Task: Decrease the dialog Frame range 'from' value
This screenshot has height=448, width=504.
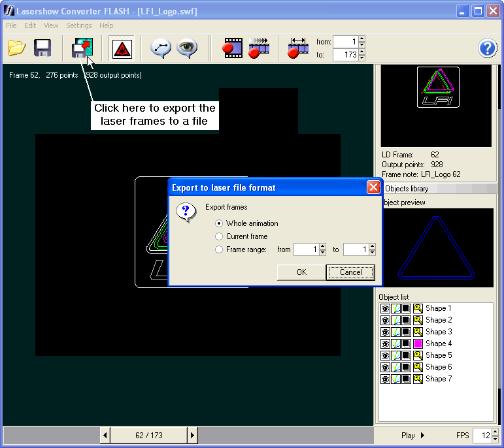Action: [x=323, y=253]
